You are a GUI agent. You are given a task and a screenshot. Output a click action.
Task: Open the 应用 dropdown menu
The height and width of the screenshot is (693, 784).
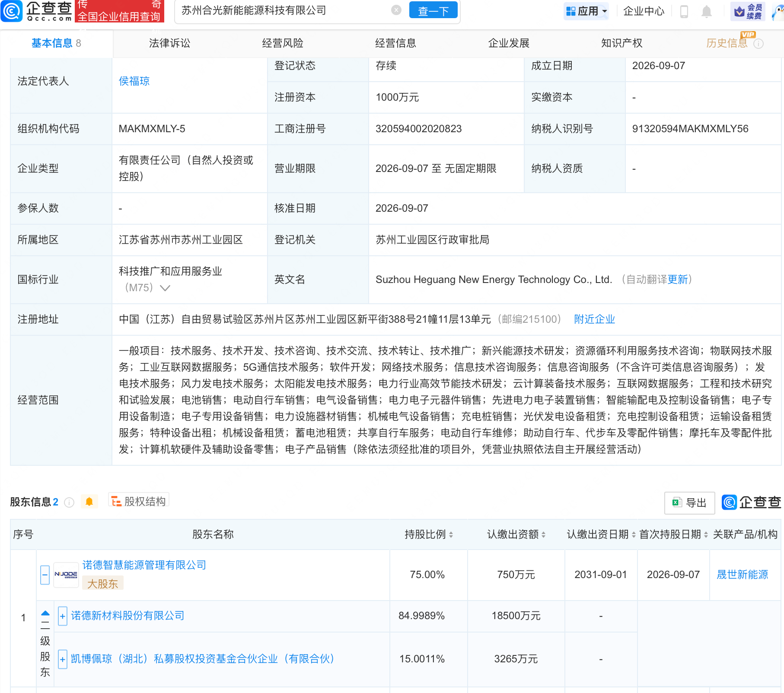click(586, 11)
